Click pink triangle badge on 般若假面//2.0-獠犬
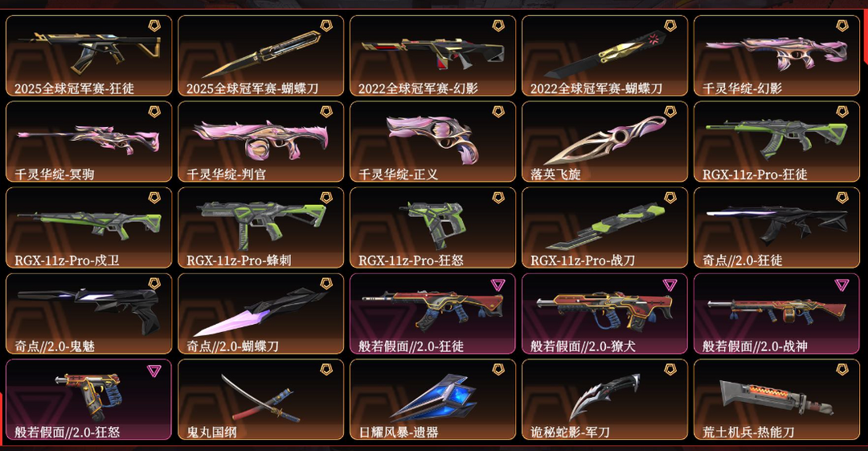 tap(670, 285)
